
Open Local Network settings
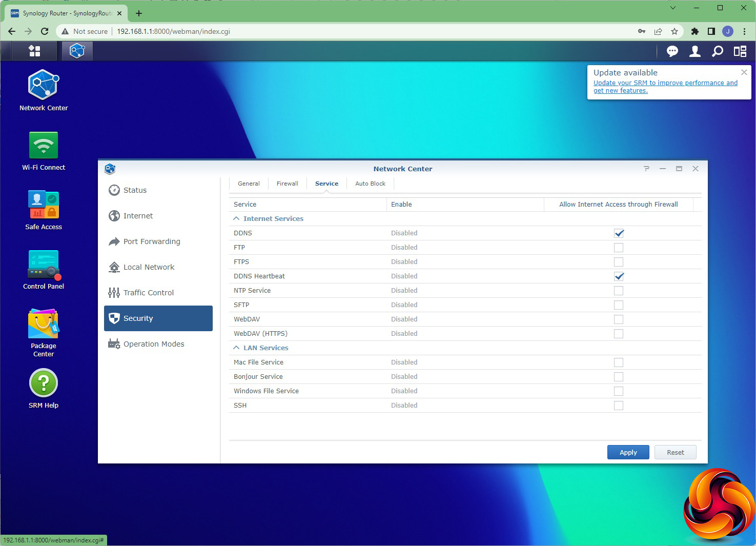pos(158,267)
